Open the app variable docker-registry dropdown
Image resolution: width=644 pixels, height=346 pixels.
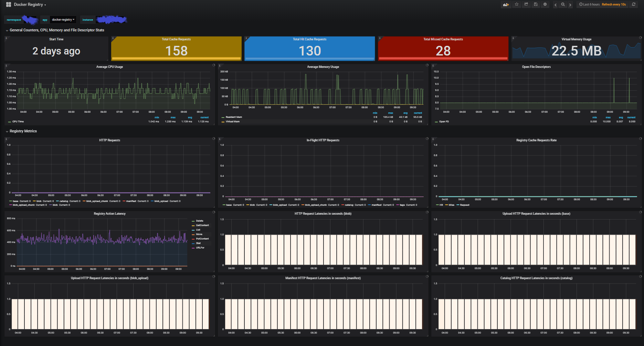[x=63, y=20]
